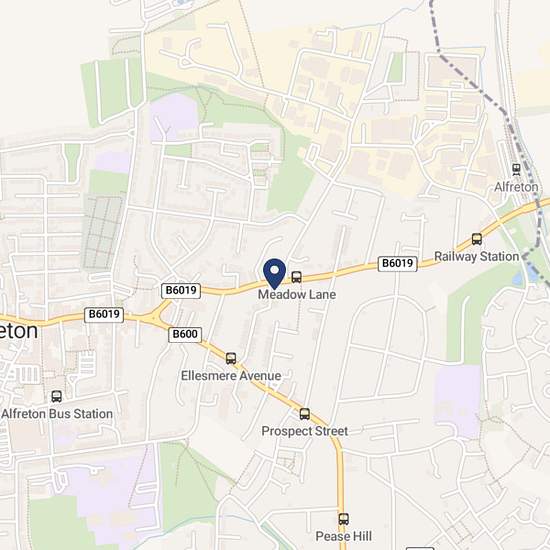Select the Pease Hill bus stop icon
This screenshot has width=550, height=550.
pyautogui.click(x=343, y=519)
